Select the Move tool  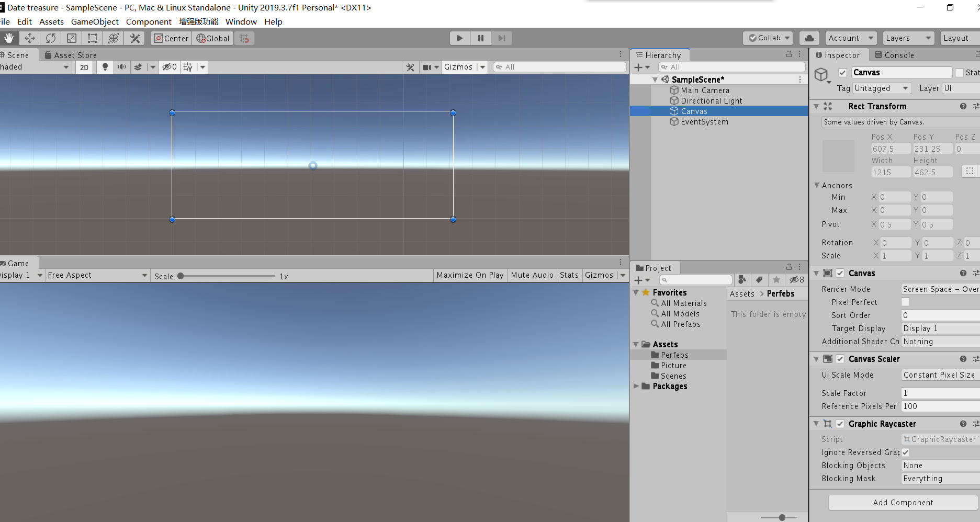click(x=30, y=38)
